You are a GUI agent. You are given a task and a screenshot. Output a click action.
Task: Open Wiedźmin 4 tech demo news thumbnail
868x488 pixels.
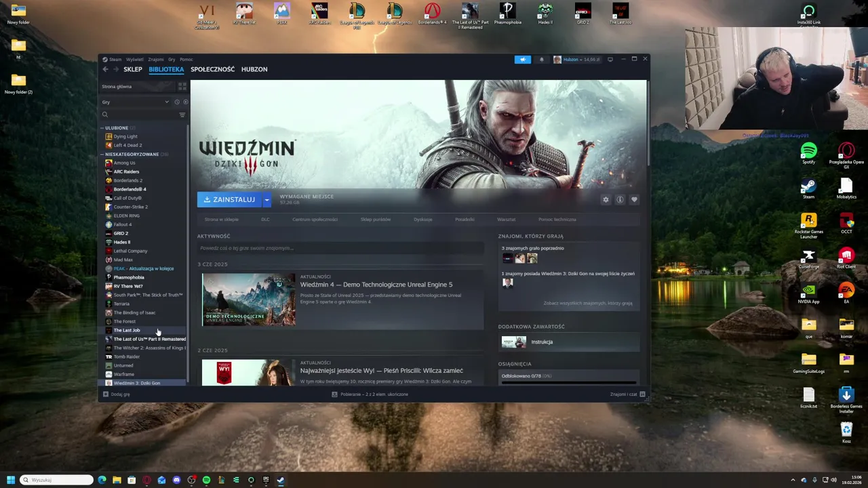[x=248, y=300]
